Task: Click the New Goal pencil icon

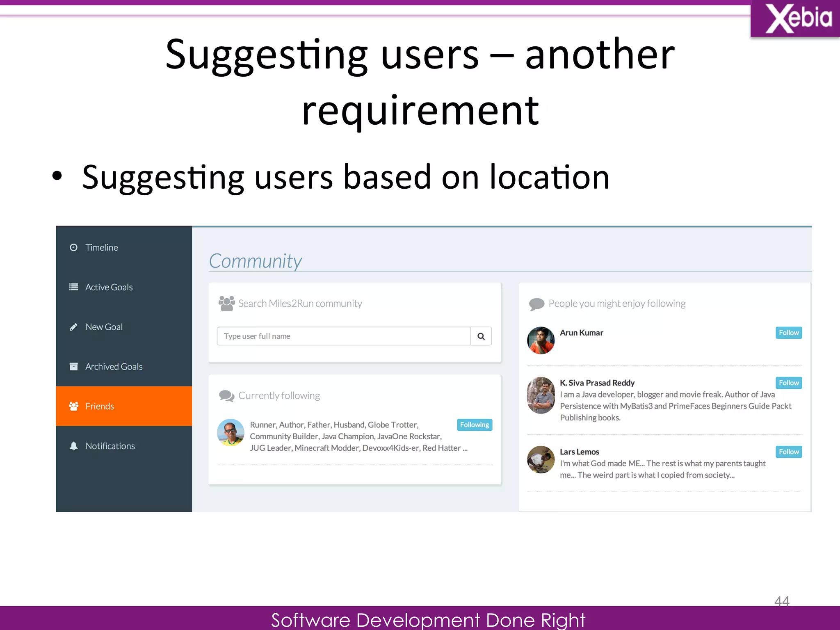Action: pyautogui.click(x=73, y=327)
